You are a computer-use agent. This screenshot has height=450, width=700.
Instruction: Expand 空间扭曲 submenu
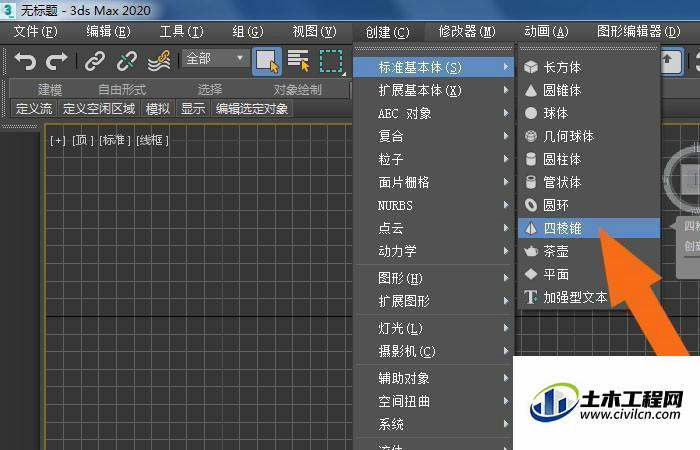point(433,401)
